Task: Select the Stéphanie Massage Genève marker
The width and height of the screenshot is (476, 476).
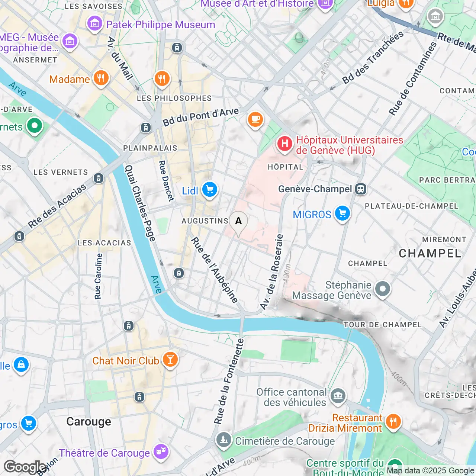Action: (x=382, y=289)
